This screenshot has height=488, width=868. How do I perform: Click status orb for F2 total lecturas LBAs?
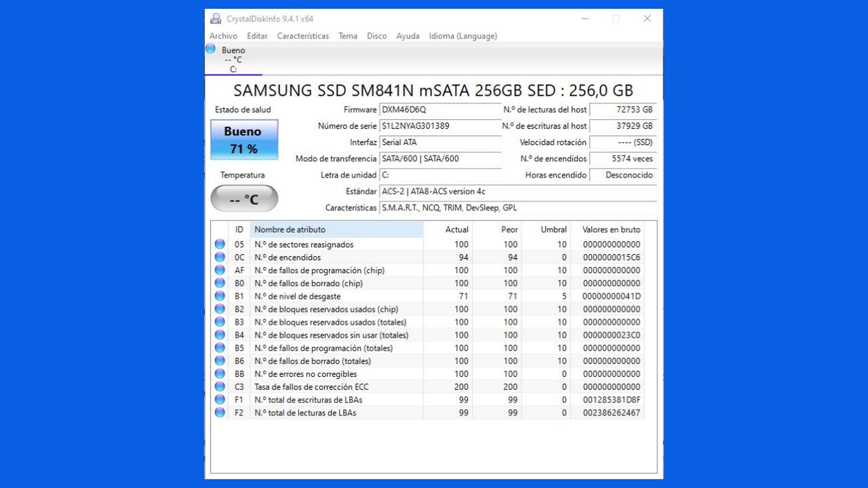coord(220,413)
